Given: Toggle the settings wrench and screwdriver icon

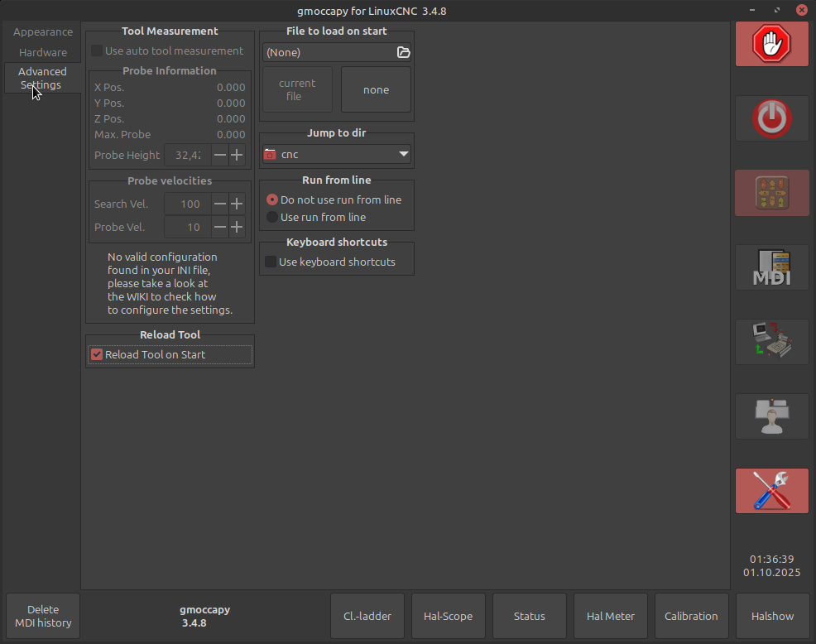Looking at the screenshot, I should 771,490.
